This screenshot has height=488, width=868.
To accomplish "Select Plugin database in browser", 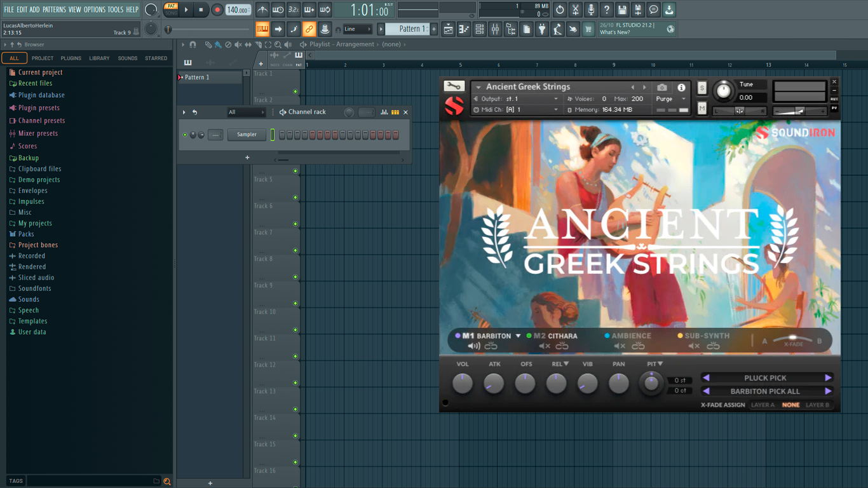I will pos(41,95).
